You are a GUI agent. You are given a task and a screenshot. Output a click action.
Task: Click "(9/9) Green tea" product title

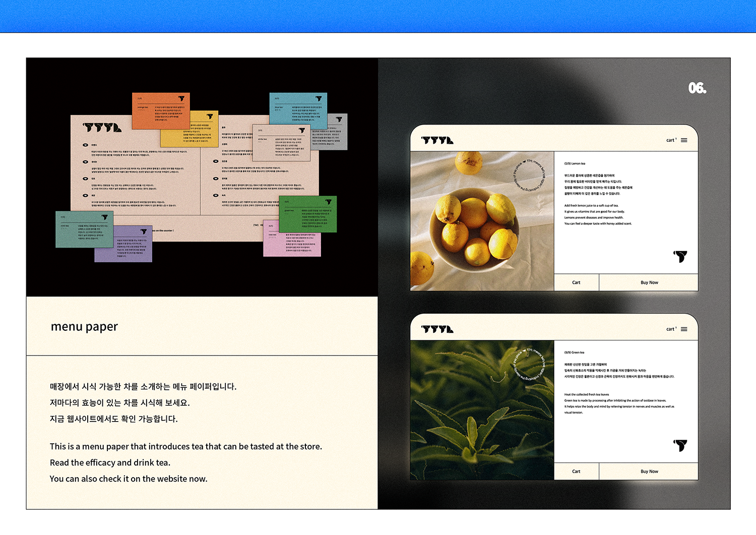tap(574, 352)
